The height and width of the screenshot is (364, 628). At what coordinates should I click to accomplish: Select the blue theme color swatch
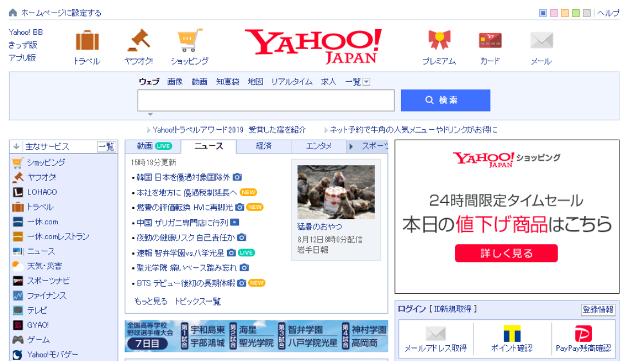543,13
